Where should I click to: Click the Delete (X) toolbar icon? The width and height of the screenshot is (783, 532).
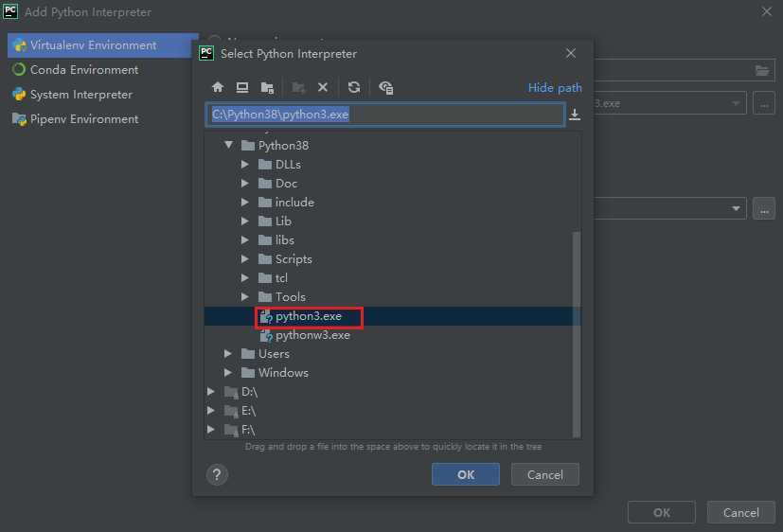323,87
